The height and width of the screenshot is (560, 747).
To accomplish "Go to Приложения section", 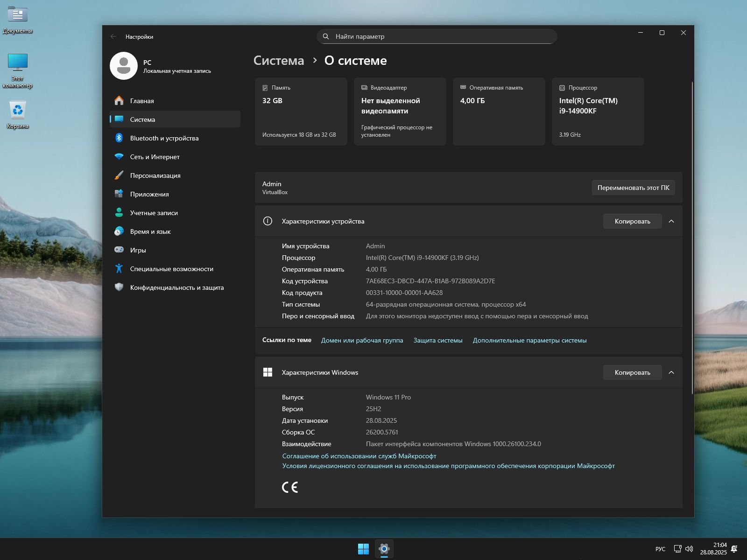I will click(175, 194).
